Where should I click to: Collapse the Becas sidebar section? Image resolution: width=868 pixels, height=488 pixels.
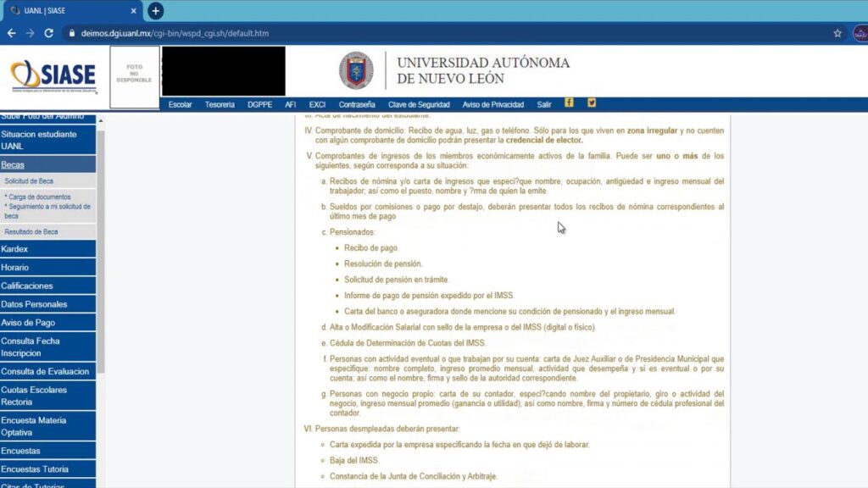click(47, 164)
